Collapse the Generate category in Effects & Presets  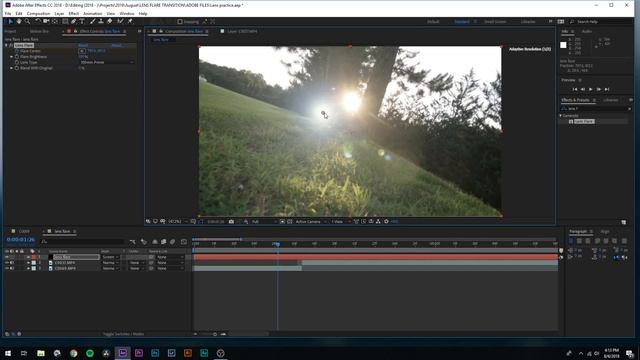tap(560, 116)
